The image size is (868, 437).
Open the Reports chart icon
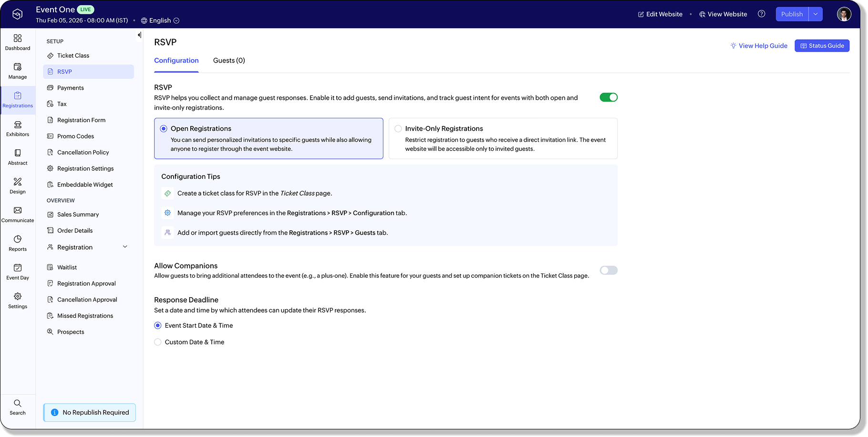click(x=18, y=239)
